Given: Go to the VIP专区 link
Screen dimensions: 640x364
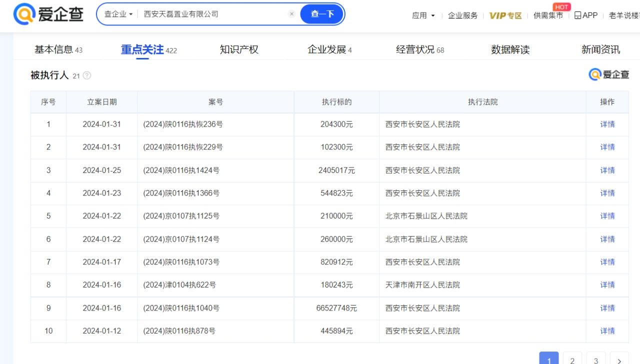Looking at the screenshot, I should point(505,15).
